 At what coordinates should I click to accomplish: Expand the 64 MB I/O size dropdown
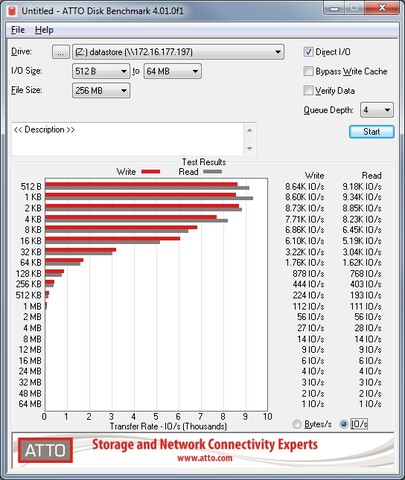coord(172,71)
